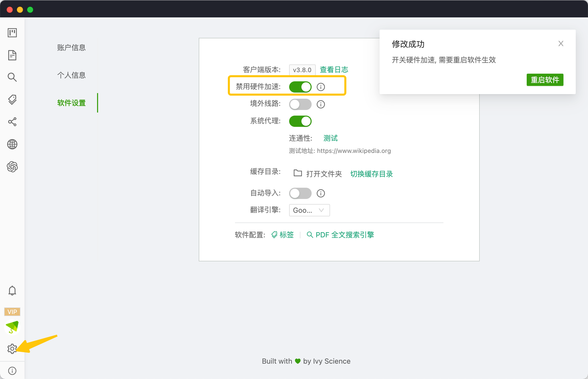
Task: Click the 切换缓存目录 link
Action: pyautogui.click(x=372, y=174)
